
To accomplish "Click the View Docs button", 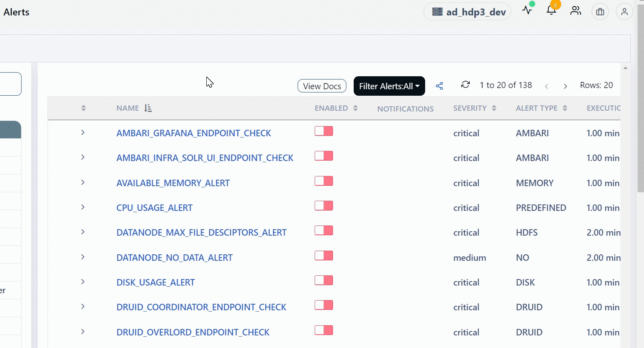I will click(x=322, y=86).
